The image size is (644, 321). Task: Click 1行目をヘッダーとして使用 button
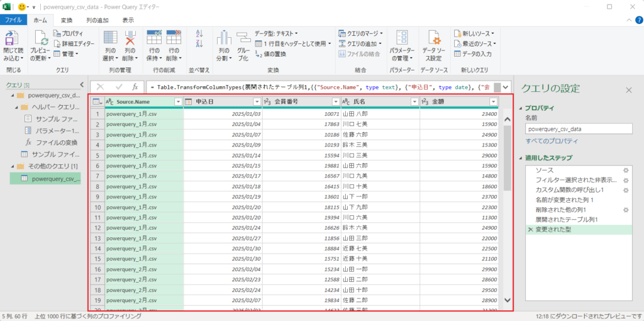pyautogui.click(x=293, y=43)
